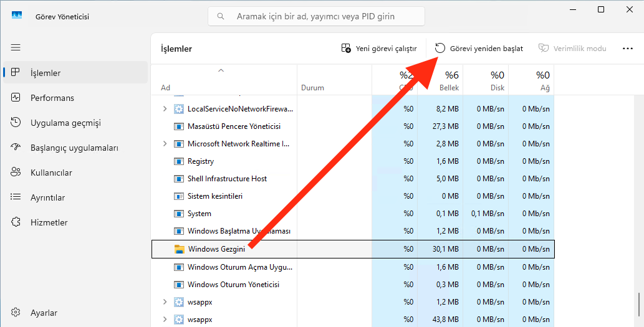Expand the first wsappx process
The height and width of the screenshot is (327, 644).
165,302
